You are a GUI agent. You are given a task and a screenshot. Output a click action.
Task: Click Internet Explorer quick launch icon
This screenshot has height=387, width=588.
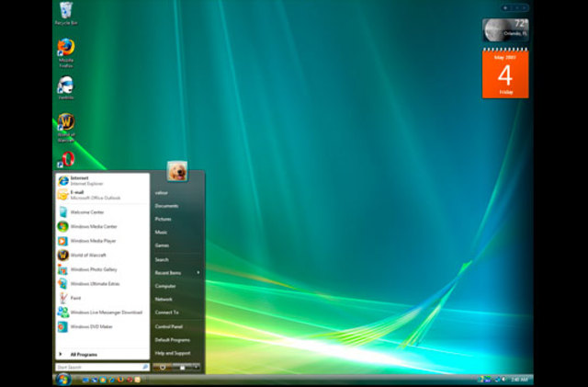tap(111, 380)
